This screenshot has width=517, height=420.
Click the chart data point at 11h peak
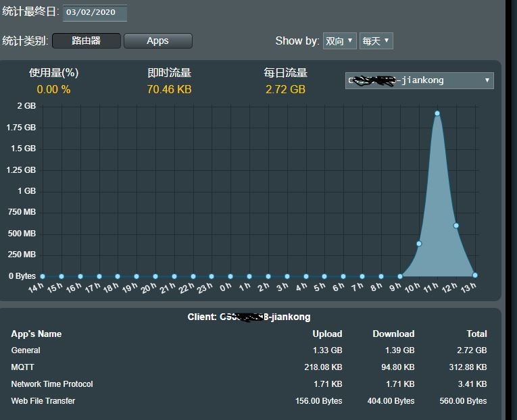pos(437,113)
